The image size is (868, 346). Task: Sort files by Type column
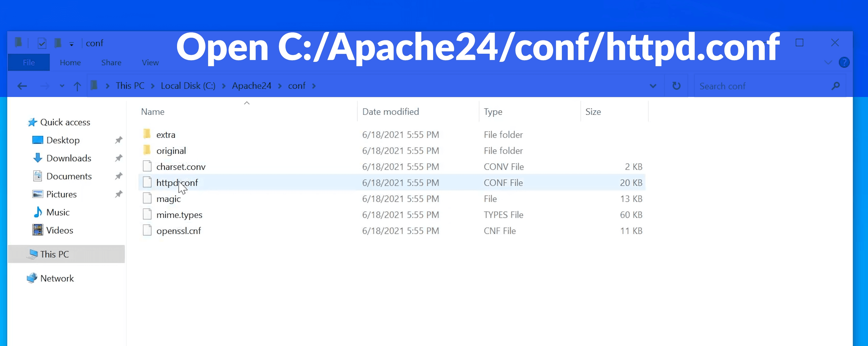530,112
